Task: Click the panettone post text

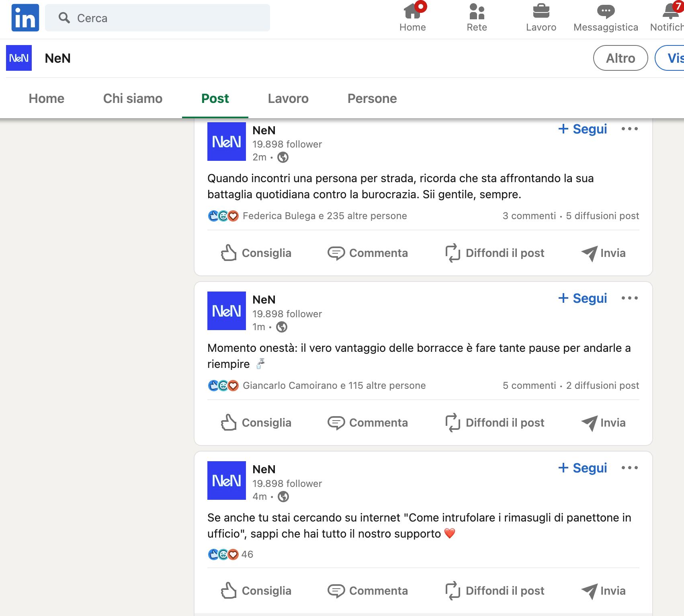Action: pyautogui.click(x=419, y=526)
